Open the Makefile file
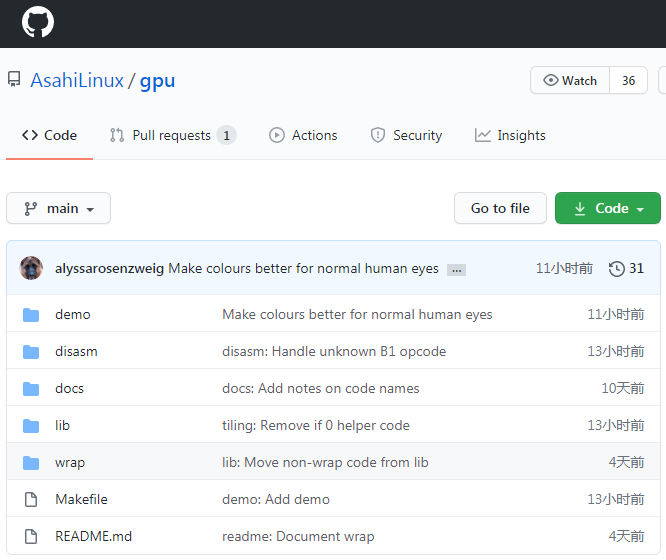This screenshot has width=666, height=560. [x=81, y=499]
